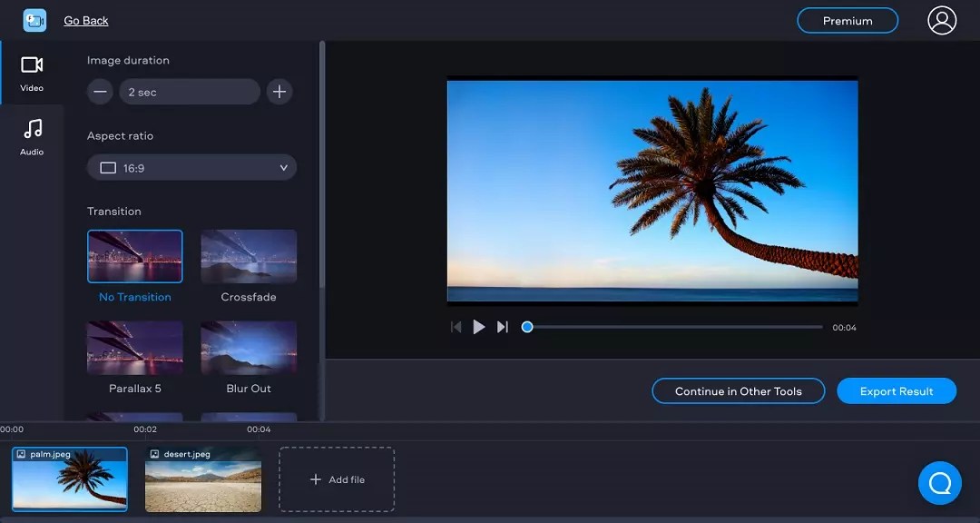Open the account profile icon
The width and height of the screenshot is (980, 523).
(941, 20)
